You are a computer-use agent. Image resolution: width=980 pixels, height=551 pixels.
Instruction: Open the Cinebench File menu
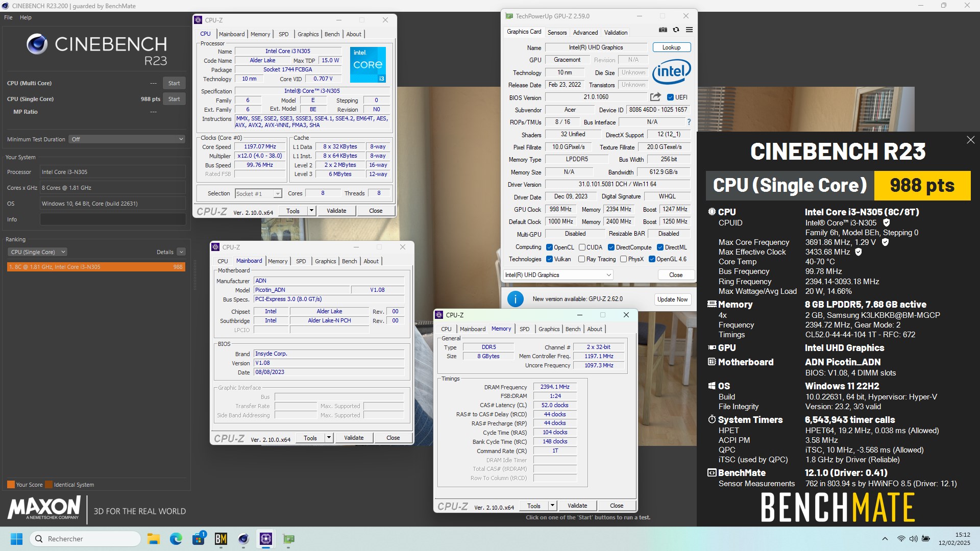pyautogui.click(x=8, y=17)
